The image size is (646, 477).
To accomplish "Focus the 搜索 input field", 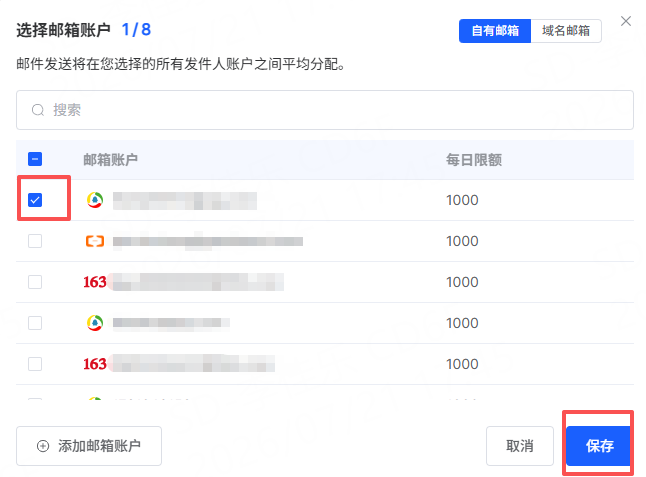I will (325, 110).
